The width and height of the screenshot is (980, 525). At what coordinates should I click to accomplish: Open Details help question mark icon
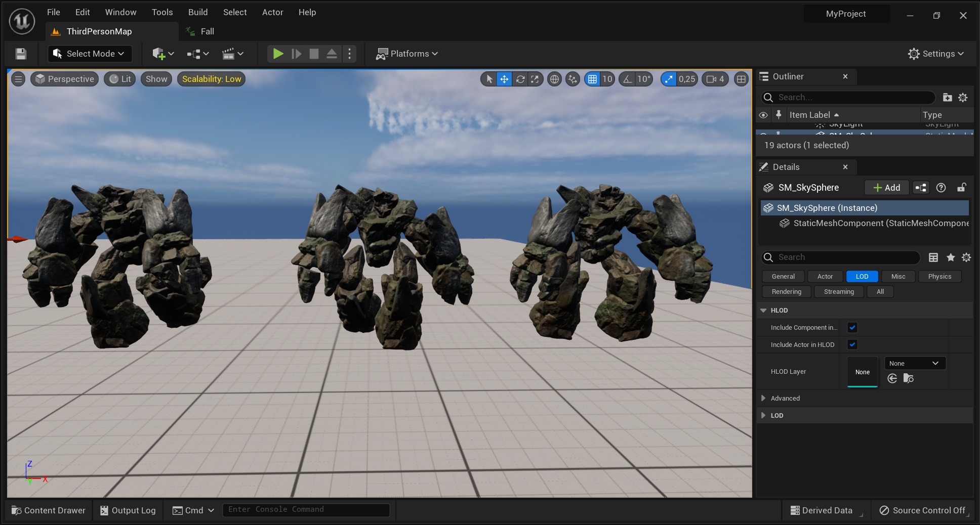click(x=941, y=188)
